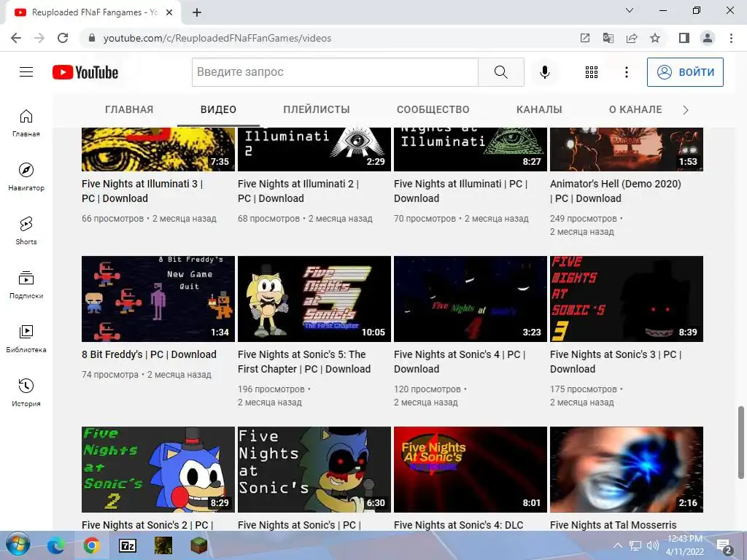The width and height of the screenshot is (747, 560).
Task: Open Five Nights at Illuminati 3 title link
Action: coord(142,191)
